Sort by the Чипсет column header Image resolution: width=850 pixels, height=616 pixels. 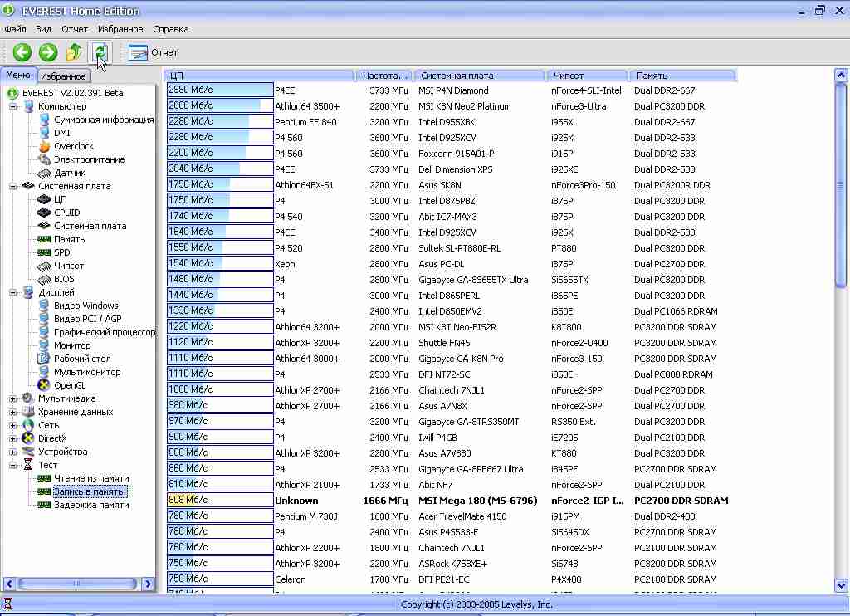point(587,76)
